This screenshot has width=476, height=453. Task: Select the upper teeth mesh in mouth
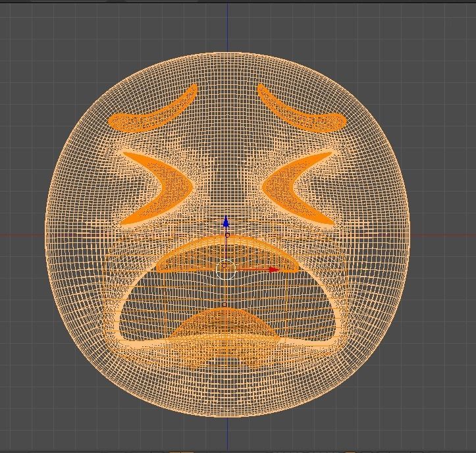coord(227,254)
